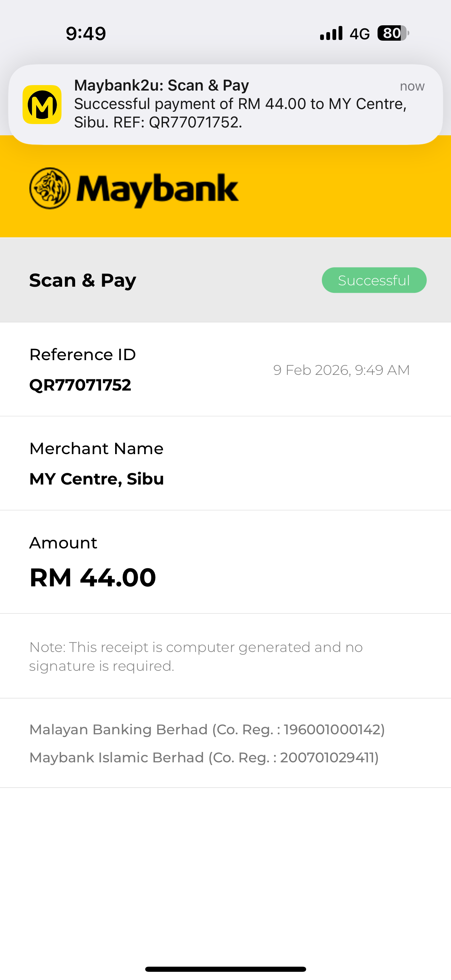451x980 pixels.
Task: Tap the 4G network indicator
Action: tap(359, 34)
